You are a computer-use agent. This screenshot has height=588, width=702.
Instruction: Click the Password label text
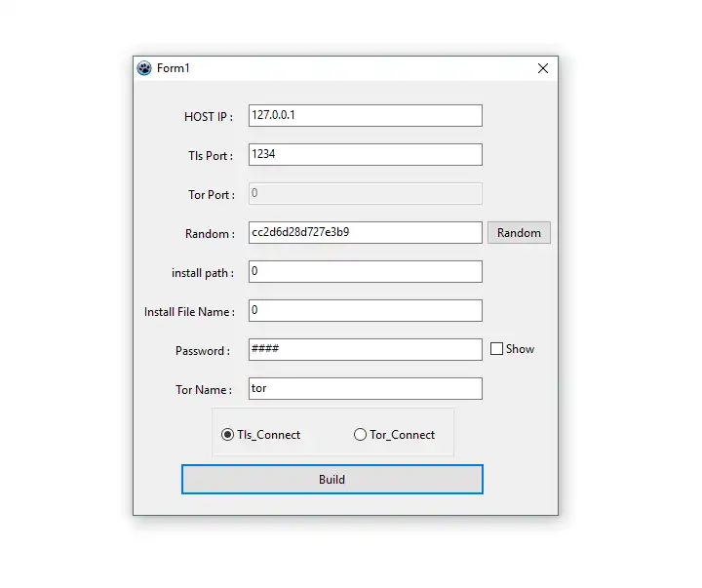point(203,351)
